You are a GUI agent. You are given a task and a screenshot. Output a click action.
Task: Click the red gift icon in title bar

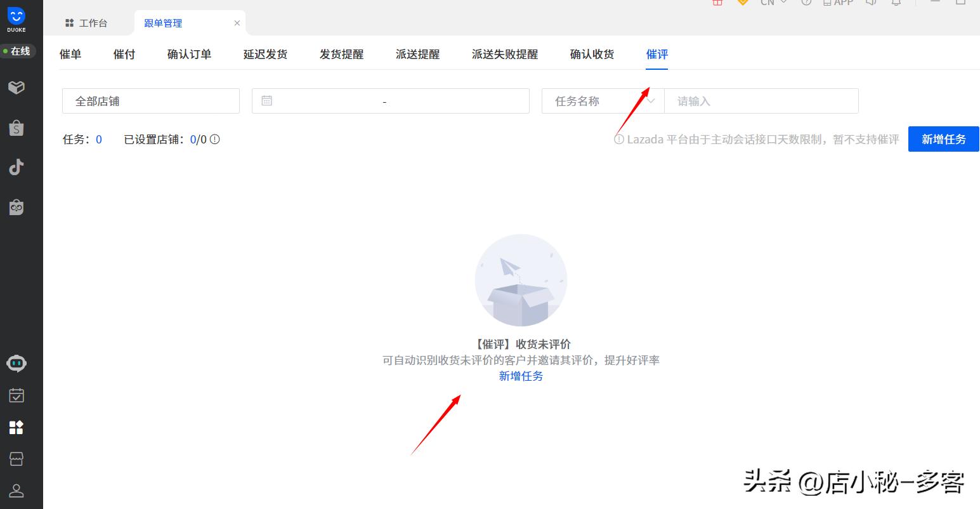[x=717, y=3]
